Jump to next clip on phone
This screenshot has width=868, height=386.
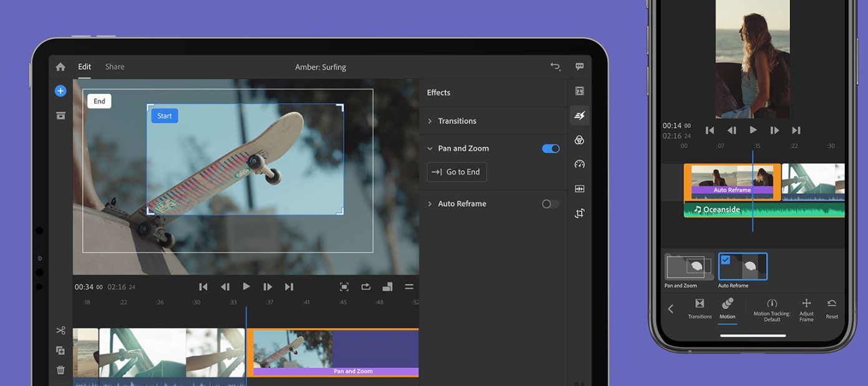click(796, 130)
